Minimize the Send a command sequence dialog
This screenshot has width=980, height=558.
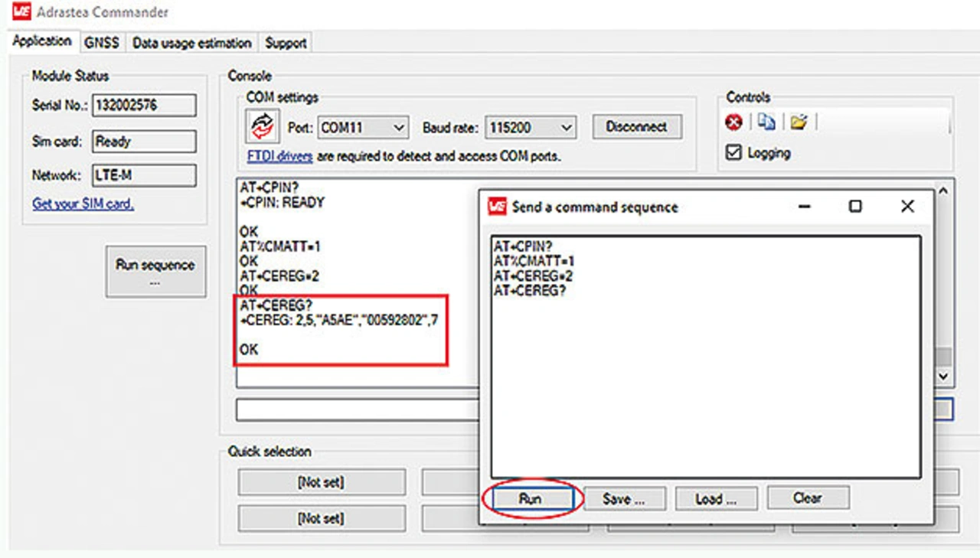coord(804,207)
